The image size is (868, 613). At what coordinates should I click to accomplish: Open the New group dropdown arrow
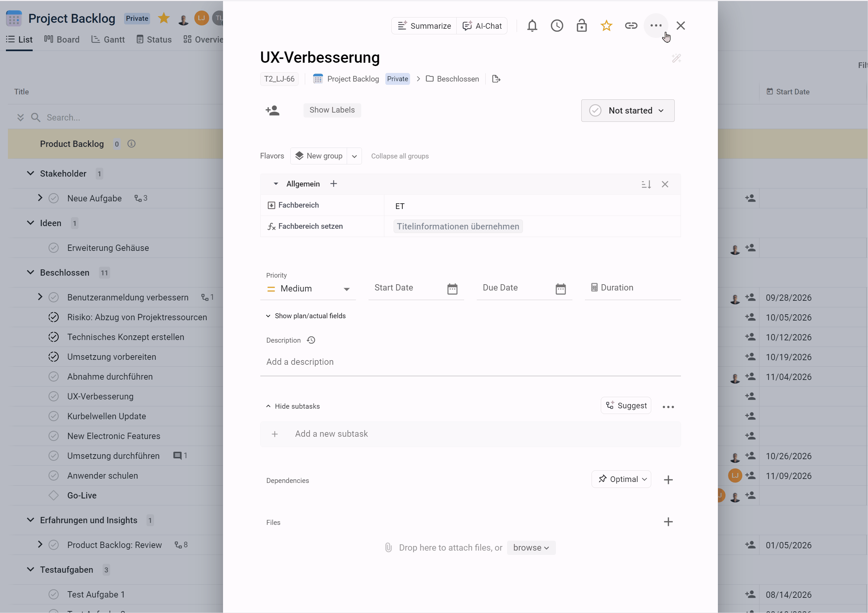[354, 156]
